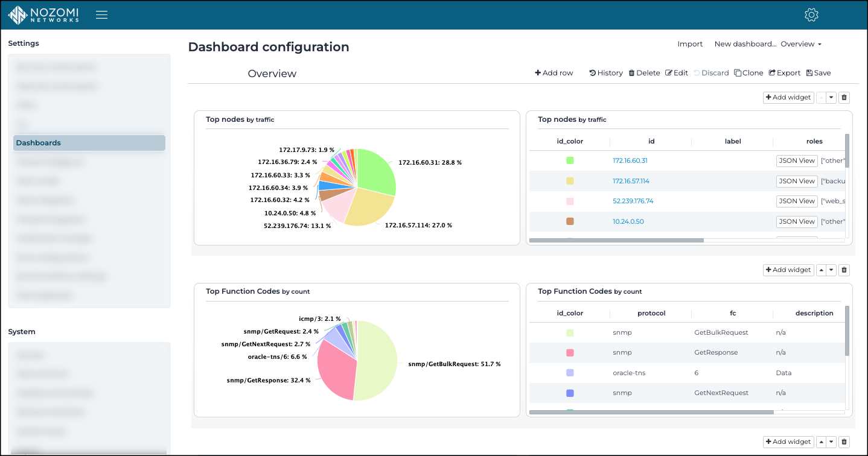Open the gear settings icon in header
The height and width of the screenshot is (456, 868).
coord(811,15)
